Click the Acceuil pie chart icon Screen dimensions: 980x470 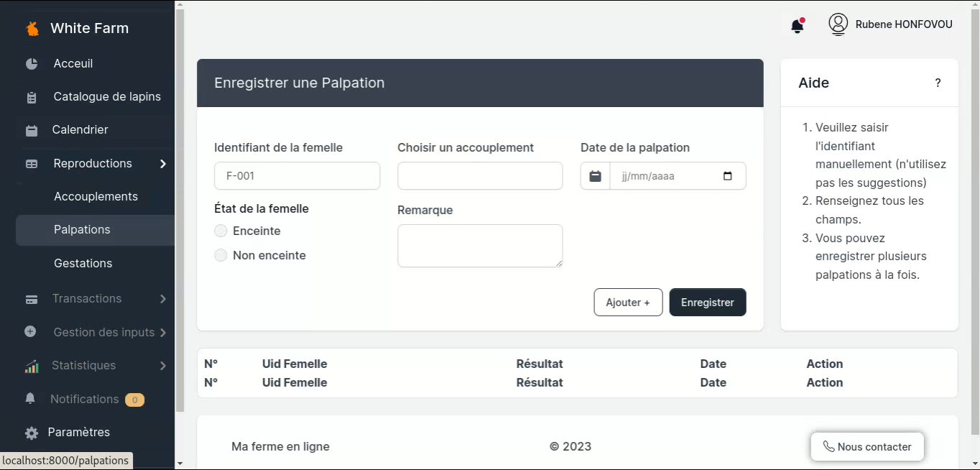pos(32,64)
